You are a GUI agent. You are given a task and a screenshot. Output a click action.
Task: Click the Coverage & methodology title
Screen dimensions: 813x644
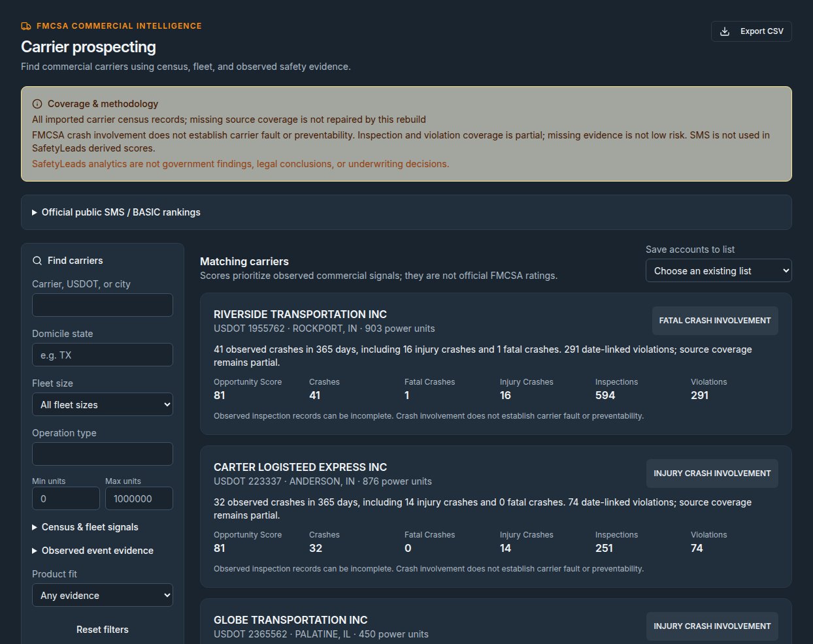[x=103, y=104]
